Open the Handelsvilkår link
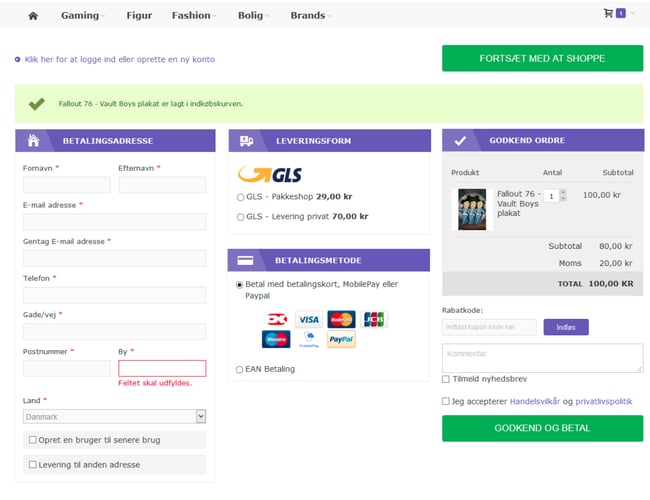Viewport: 650px width, 500px height. tap(535, 401)
